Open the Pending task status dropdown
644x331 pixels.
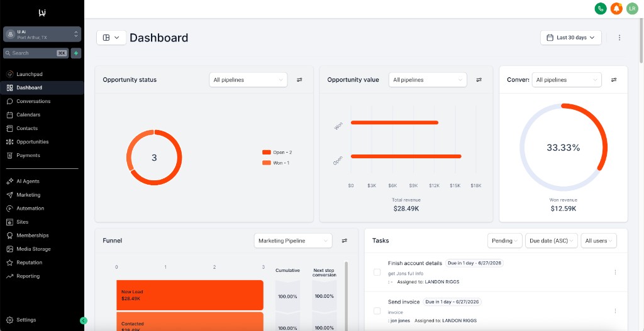coord(505,241)
